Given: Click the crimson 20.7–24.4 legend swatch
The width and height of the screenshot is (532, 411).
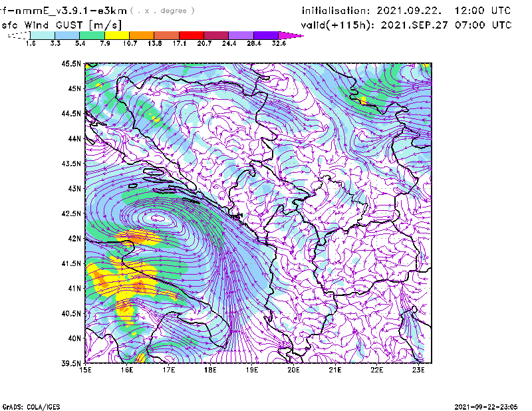Looking at the screenshot, I should click(216, 35).
